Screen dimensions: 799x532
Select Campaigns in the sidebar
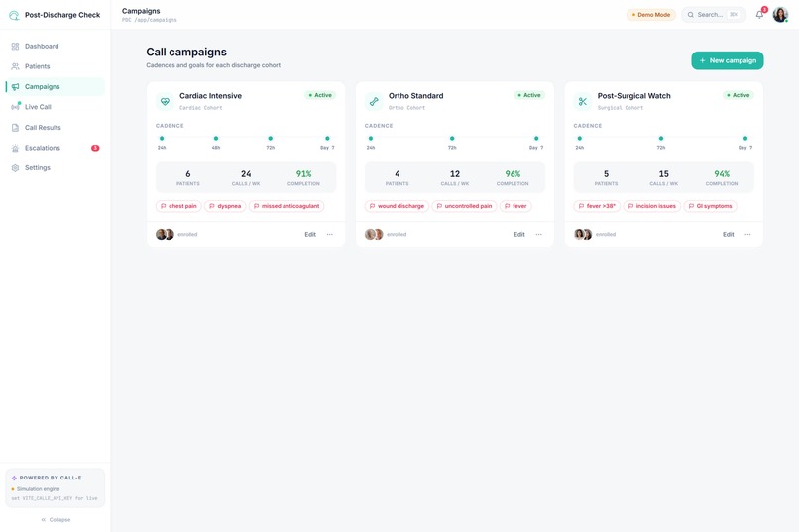coord(56,86)
